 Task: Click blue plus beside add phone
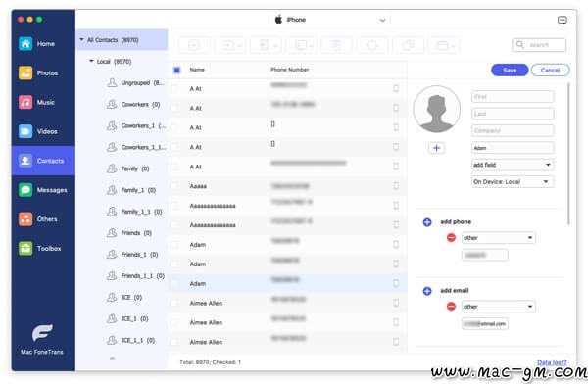[427, 222]
